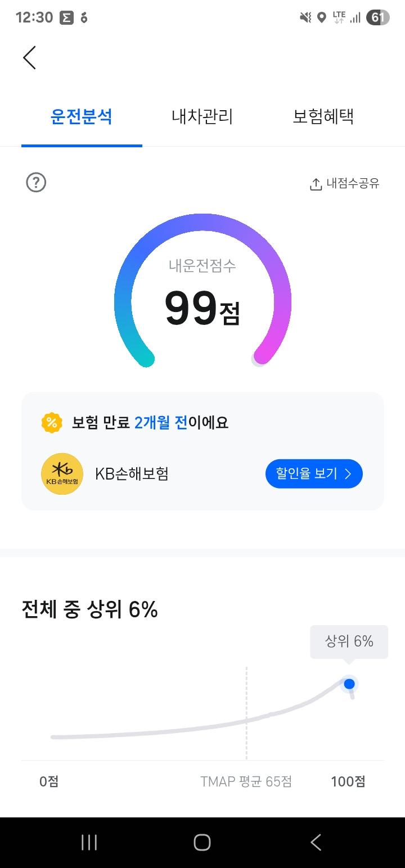Screen dimensions: 405x868
Task: Tap the 내점수공유 share link
Action: pyautogui.click(x=353, y=184)
